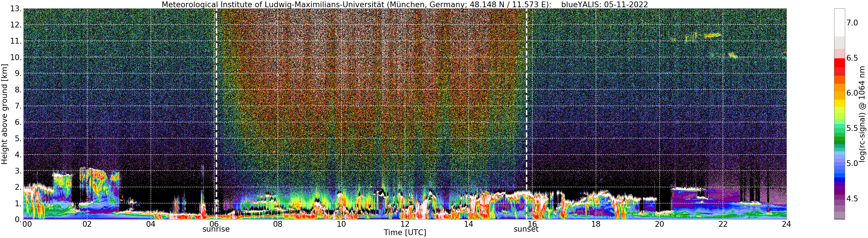Viewport: 868px width, 238px height.
Task: Click the x-axis tick label '20'
Action: tap(659, 224)
